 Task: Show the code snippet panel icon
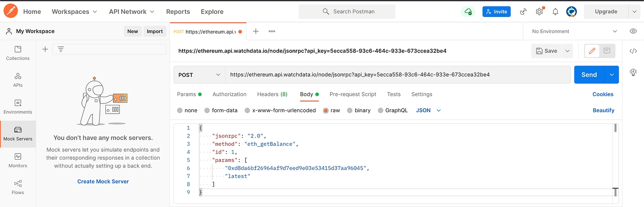633,51
